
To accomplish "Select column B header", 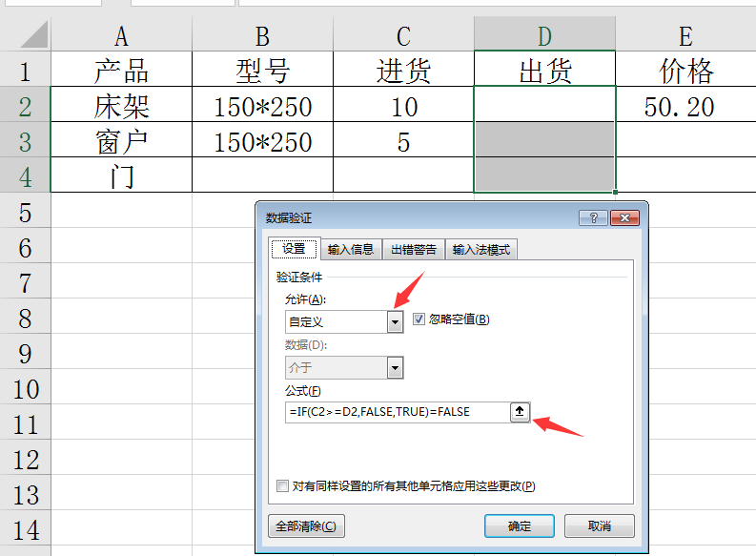I will point(262,33).
